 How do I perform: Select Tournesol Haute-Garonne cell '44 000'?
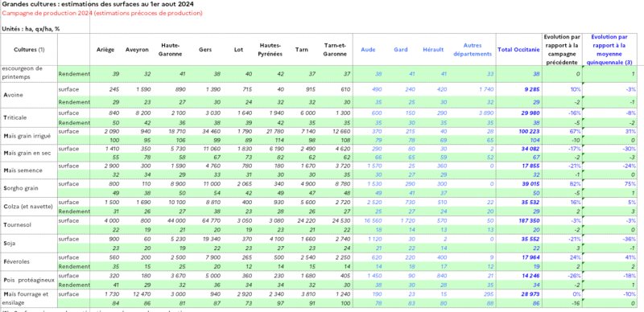(175, 221)
